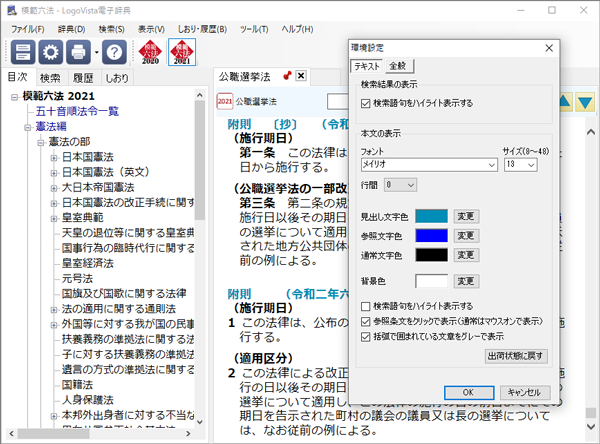Select the 模範六法 2020 dictionary icon

point(150,52)
